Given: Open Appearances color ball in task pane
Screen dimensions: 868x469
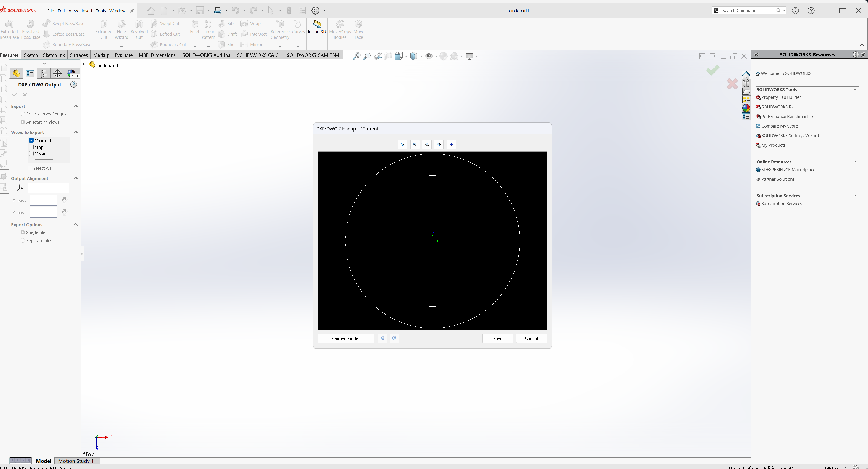Looking at the screenshot, I should tap(746, 108).
